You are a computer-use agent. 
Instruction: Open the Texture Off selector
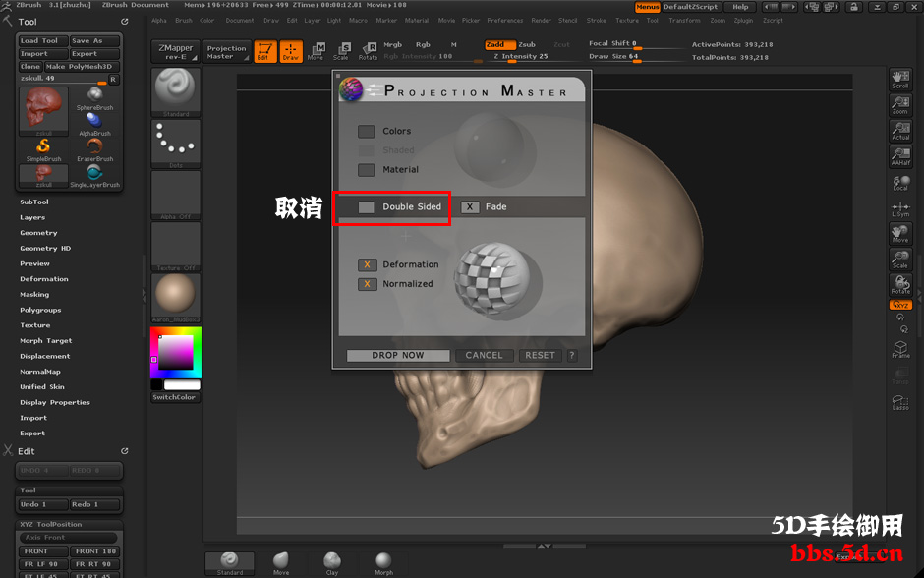176,247
